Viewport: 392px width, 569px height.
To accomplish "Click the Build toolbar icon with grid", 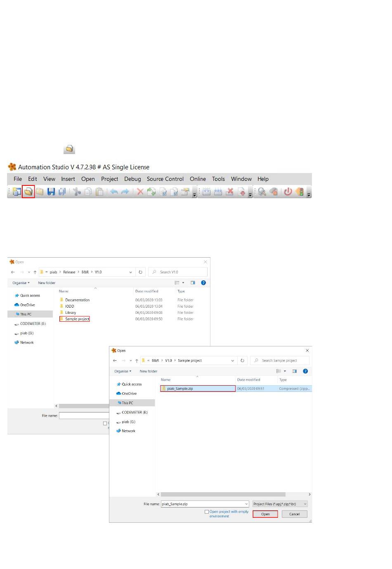I will pos(207,192).
